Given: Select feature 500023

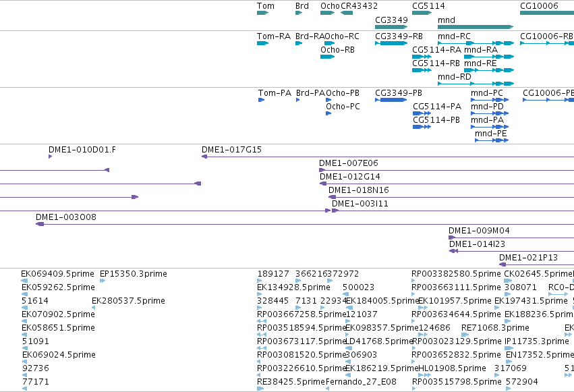Looking at the screenshot, I should pos(346,294).
